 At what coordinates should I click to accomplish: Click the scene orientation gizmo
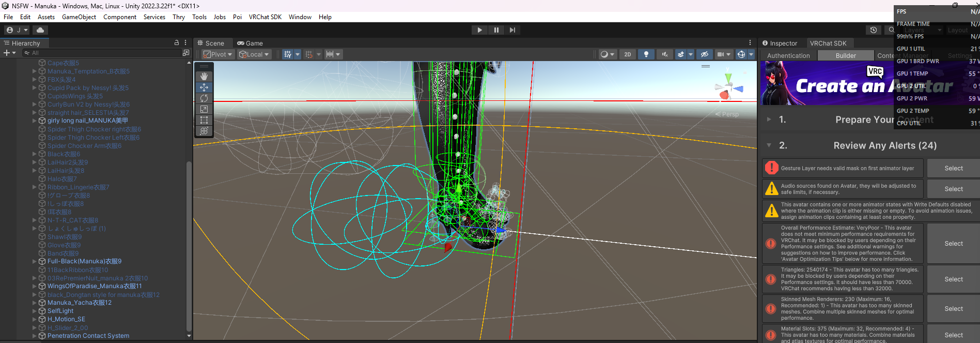pos(728,88)
